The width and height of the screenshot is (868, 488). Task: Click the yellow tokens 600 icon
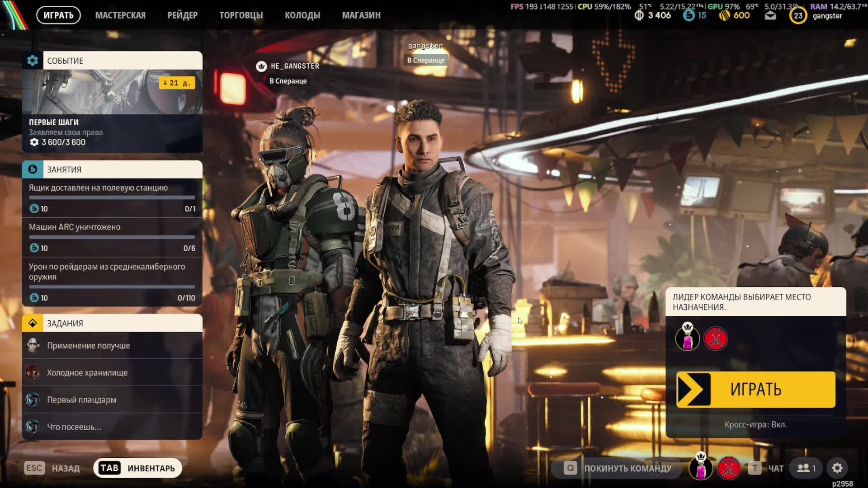724,15
